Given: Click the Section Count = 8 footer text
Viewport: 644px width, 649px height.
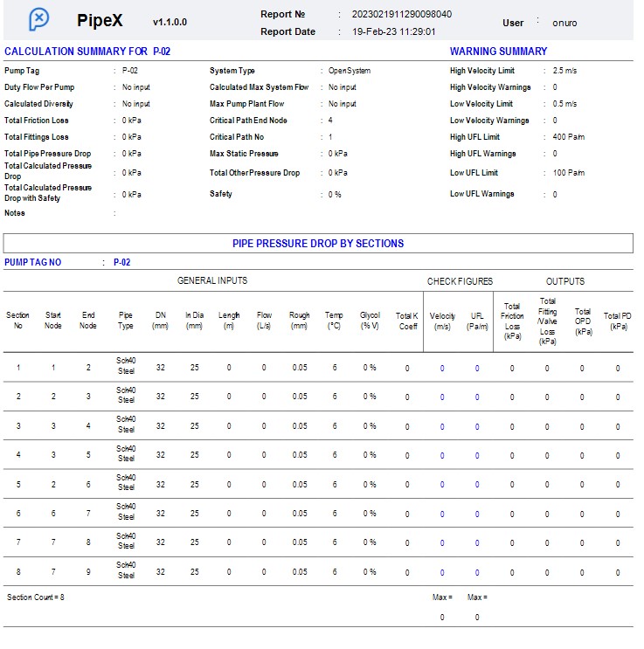Looking at the screenshot, I should (x=36, y=597).
